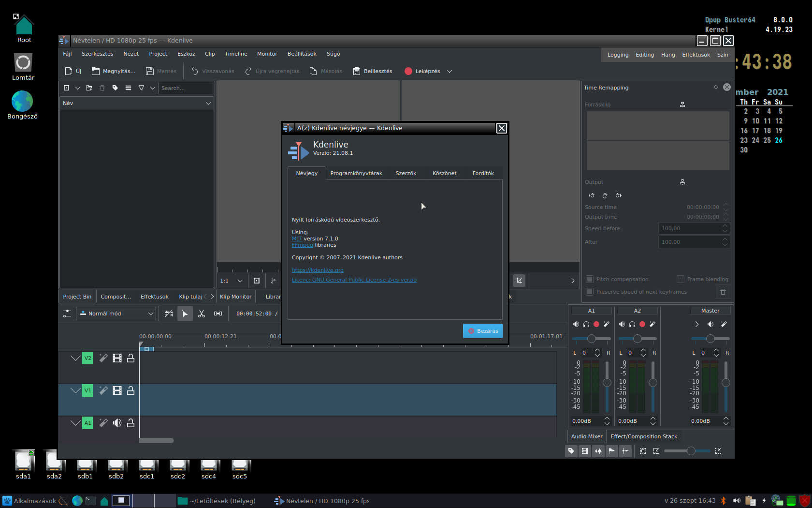Expand the Master channel arrow in mixer
The width and height of the screenshot is (812, 508).
(696, 324)
